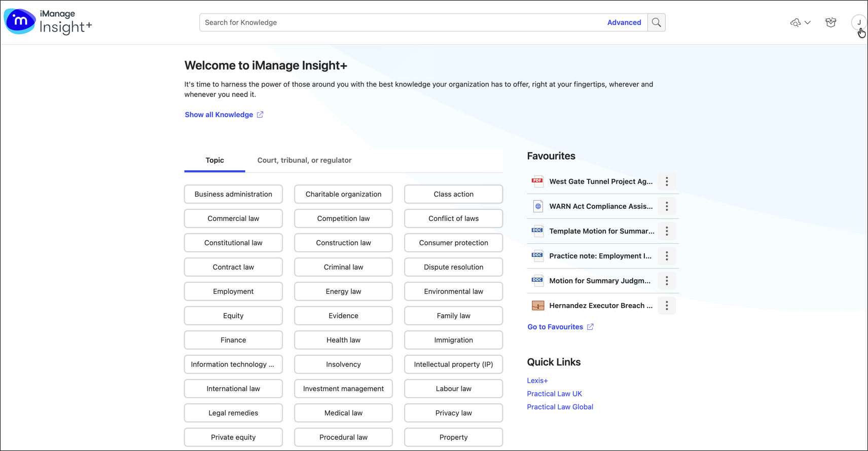
Task: Select Constitutional law topic
Action: (233, 243)
